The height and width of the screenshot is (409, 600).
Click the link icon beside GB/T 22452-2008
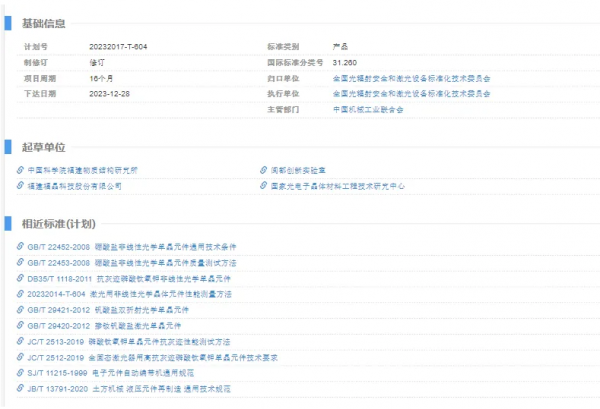click(x=20, y=246)
